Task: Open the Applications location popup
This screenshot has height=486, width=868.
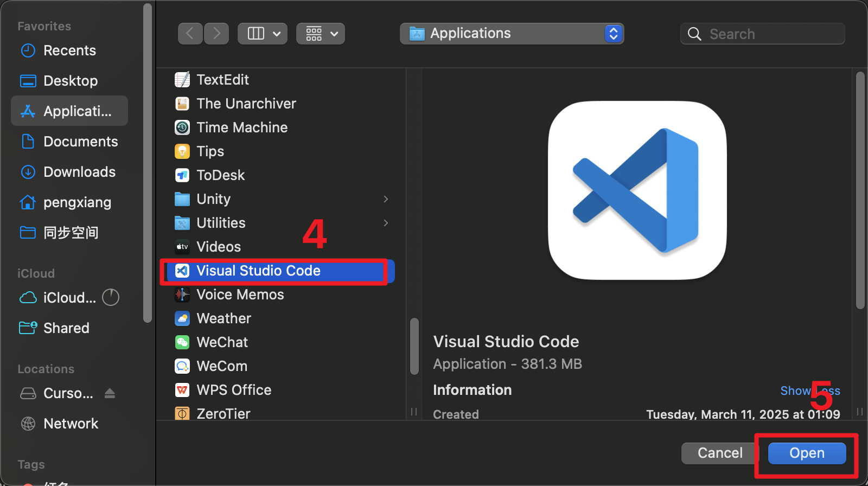Action: [512, 34]
